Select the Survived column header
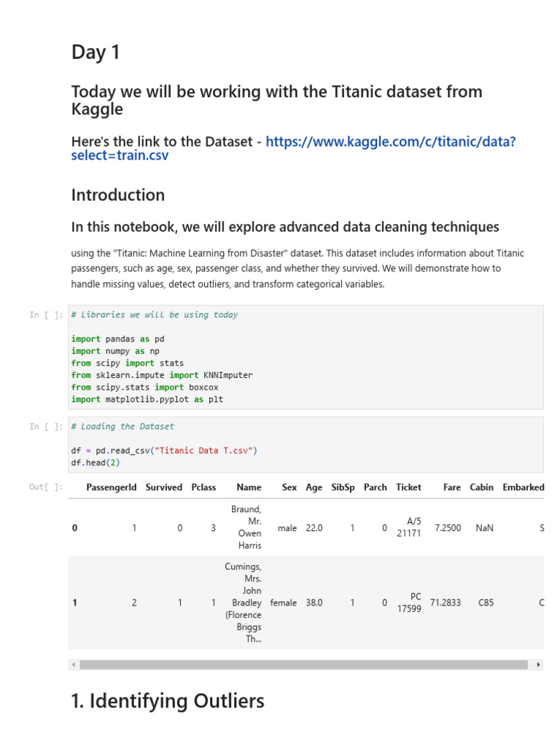The width and height of the screenshot is (560, 747). [164, 487]
